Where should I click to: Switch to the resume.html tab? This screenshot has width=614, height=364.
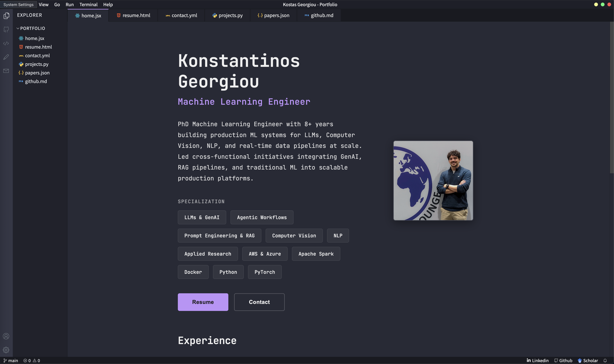point(133,15)
